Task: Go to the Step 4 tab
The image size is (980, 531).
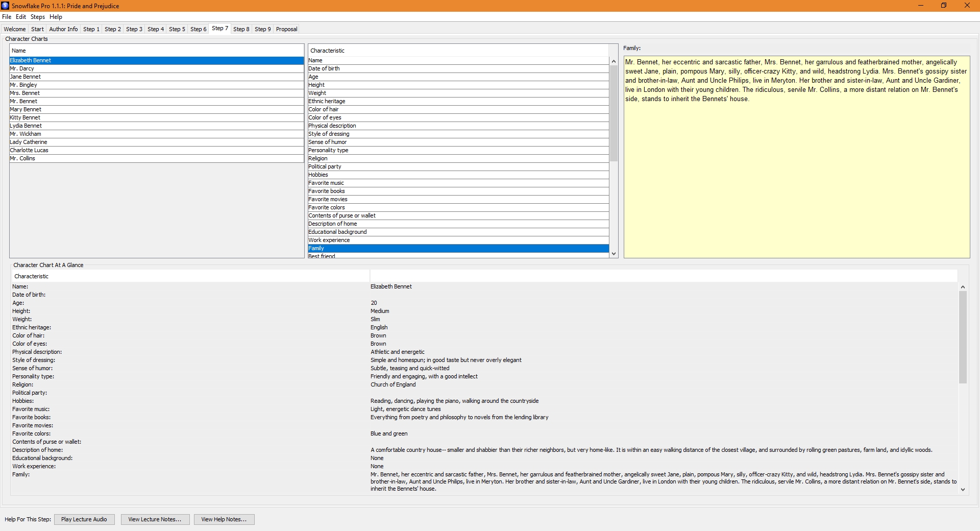Action: click(x=156, y=29)
